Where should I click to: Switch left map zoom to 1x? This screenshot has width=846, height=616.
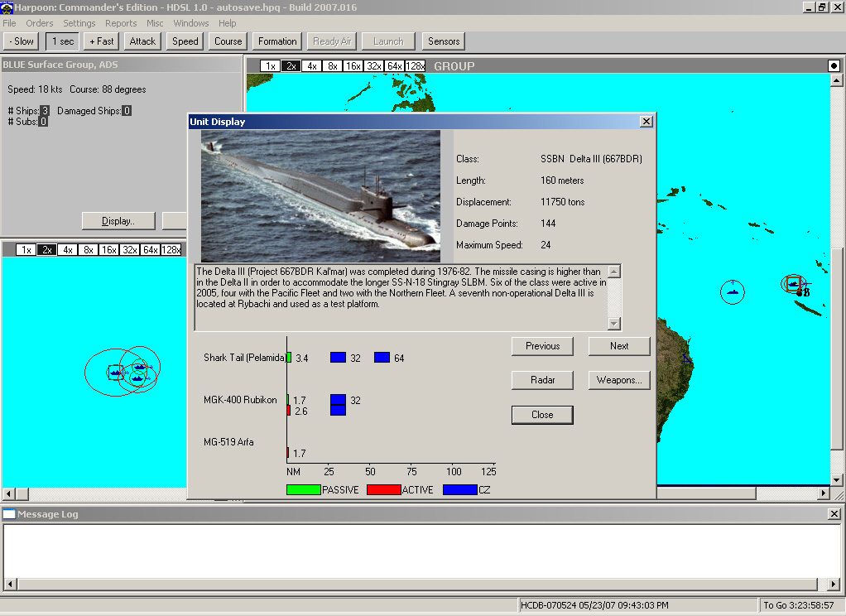click(x=26, y=250)
